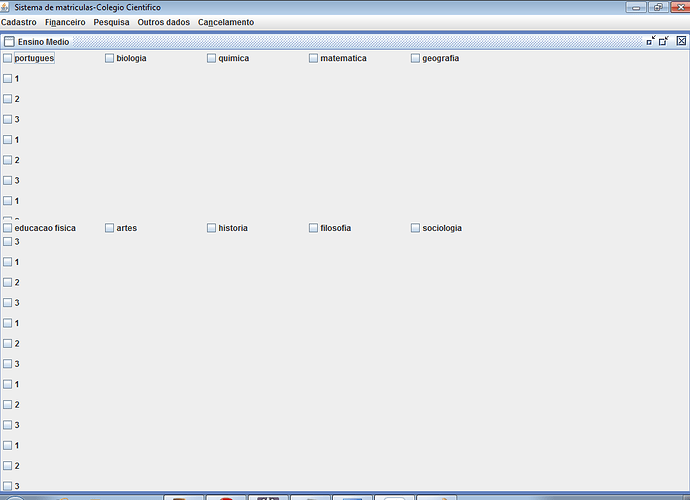The image size is (690, 500).
Task: Enable the biologia checkbox
Action: coord(110,58)
